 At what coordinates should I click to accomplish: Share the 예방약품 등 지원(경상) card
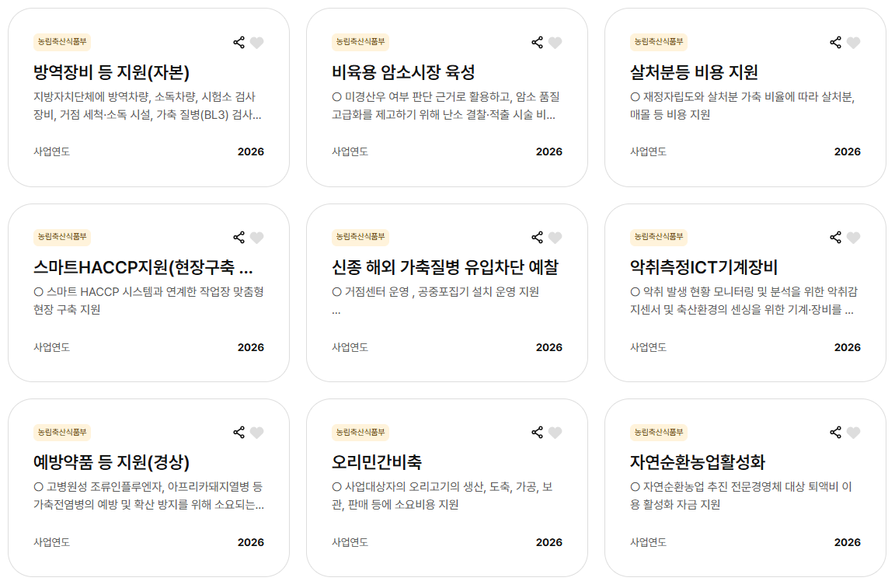tap(239, 433)
